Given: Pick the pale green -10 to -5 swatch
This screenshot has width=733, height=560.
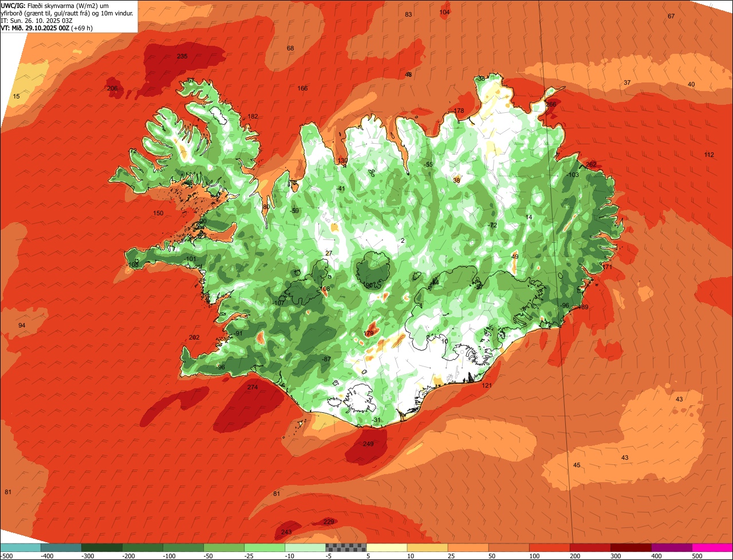Looking at the screenshot, I should pos(305,548).
